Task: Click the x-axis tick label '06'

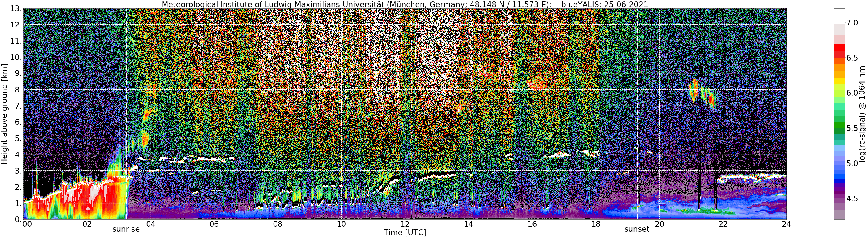Action: pyautogui.click(x=214, y=224)
